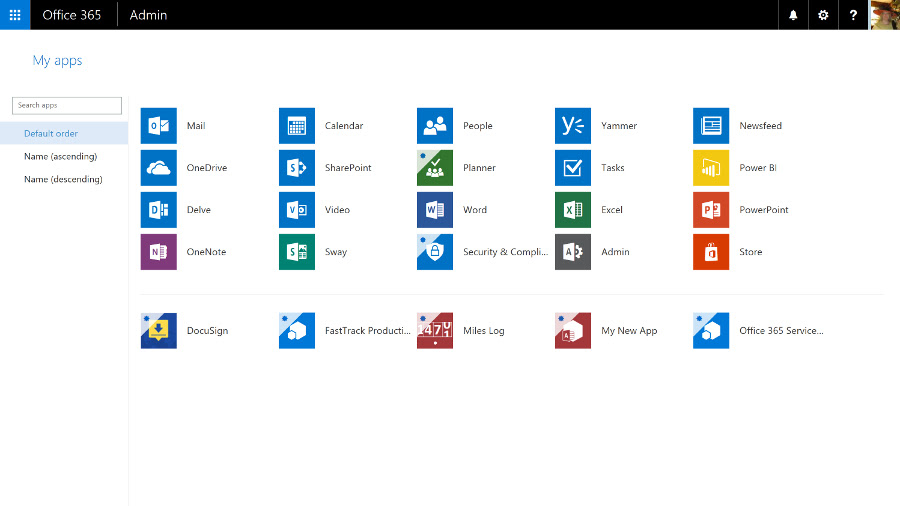Click the Miles Log text label
Viewport: 900px width, 506px height.
pos(483,330)
